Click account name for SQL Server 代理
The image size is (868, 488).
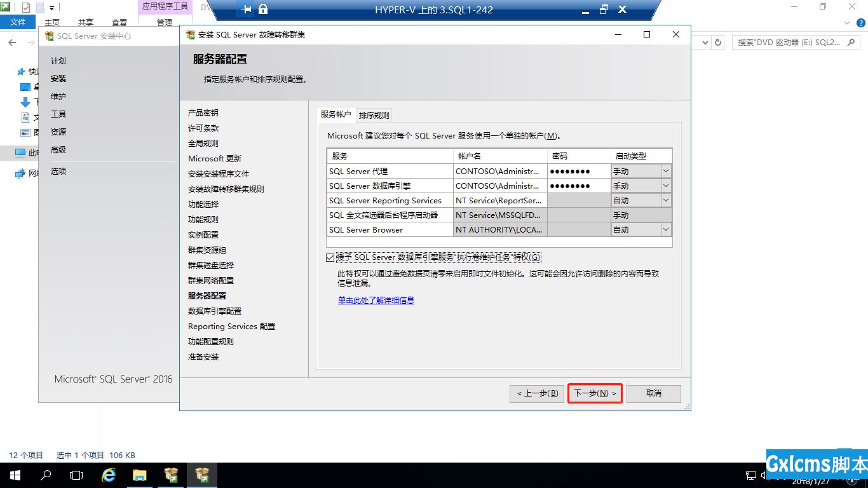tap(499, 171)
